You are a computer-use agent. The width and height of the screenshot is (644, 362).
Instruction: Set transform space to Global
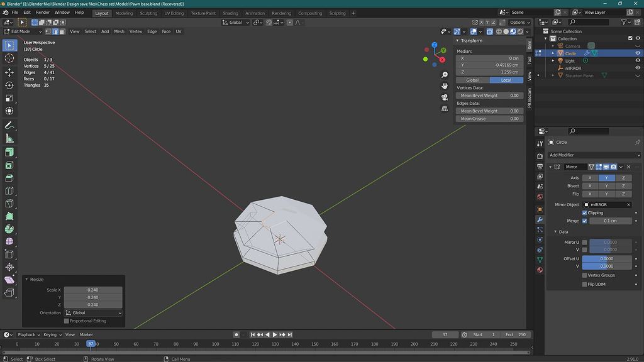point(472,80)
